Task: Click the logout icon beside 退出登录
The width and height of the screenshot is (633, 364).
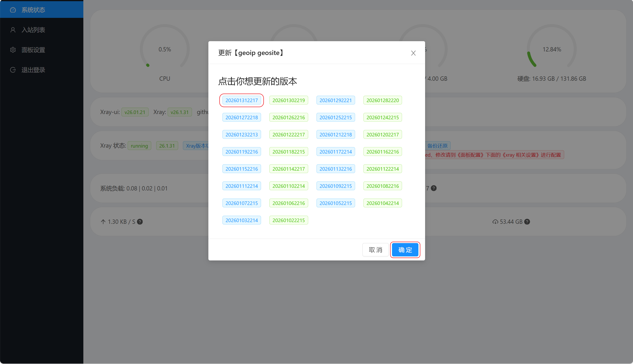Action: [13, 70]
